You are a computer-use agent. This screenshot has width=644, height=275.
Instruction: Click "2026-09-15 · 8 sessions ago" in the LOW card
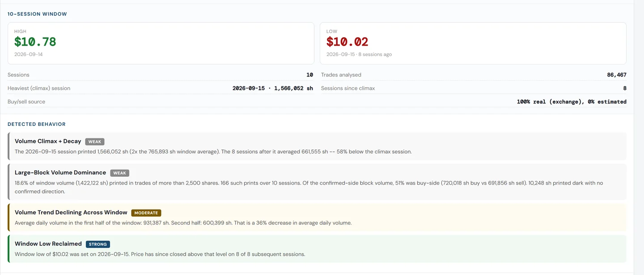tap(359, 54)
